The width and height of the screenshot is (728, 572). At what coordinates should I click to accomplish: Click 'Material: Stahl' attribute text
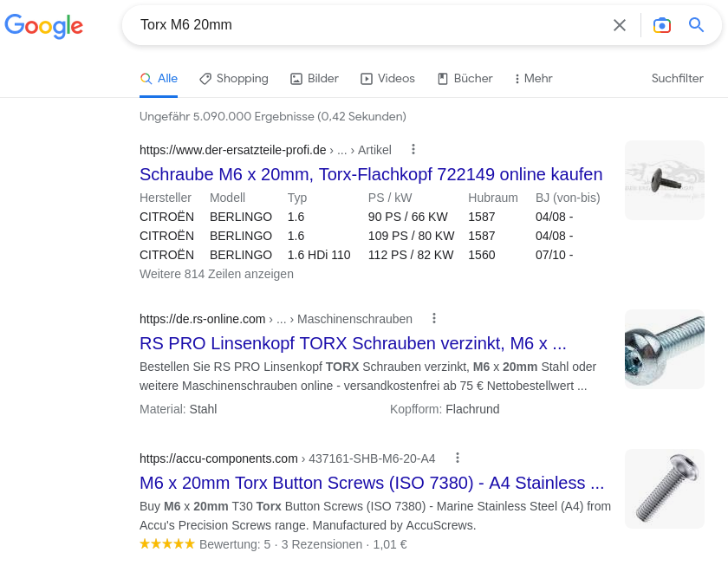pos(179,409)
